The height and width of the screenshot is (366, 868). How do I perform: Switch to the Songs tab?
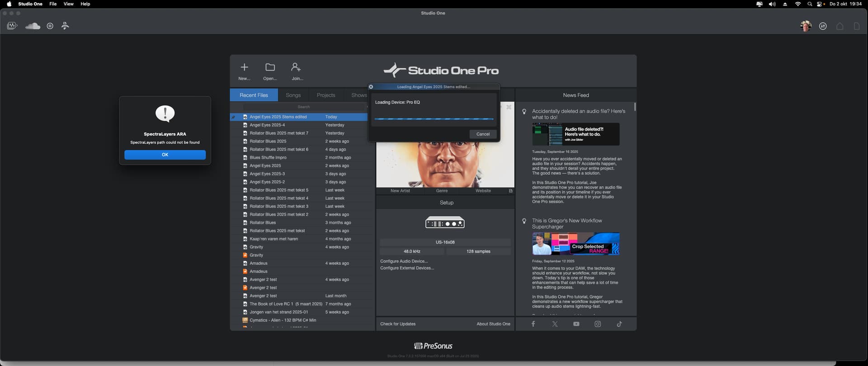point(293,95)
